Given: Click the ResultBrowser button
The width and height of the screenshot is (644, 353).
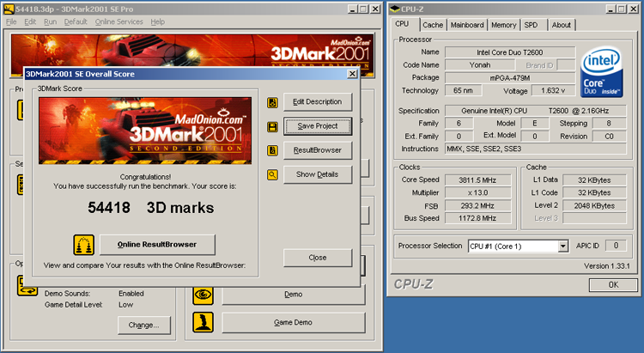Looking at the screenshot, I should (318, 150).
